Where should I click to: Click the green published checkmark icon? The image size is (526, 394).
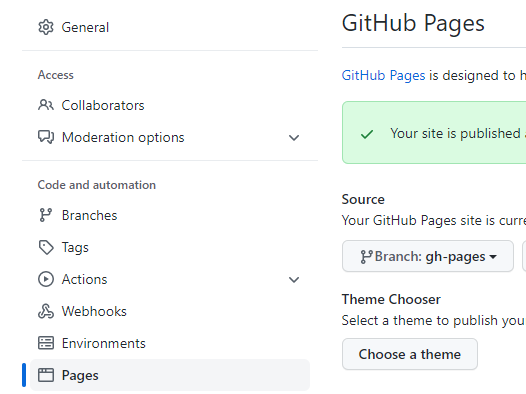[367, 134]
